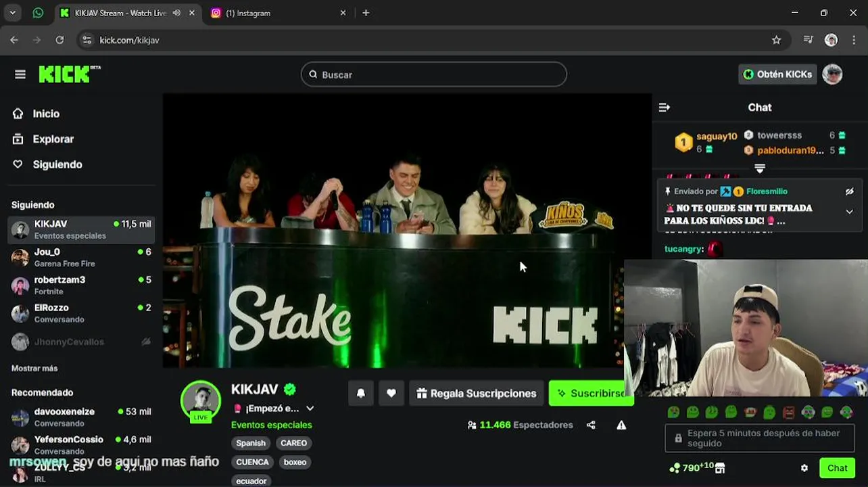Toggle the heart follow button
Screen dimensions: 868x487
391,393
